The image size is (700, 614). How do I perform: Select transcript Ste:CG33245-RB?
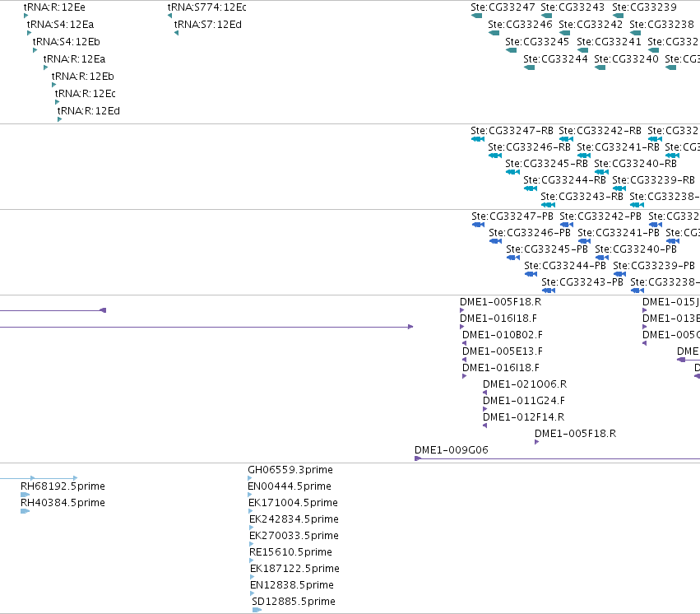tap(546, 164)
